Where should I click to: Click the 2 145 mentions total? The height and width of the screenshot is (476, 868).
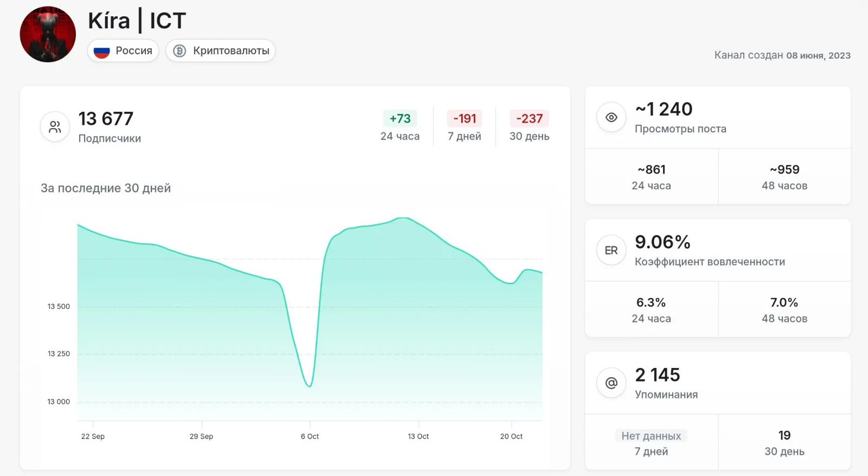tap(658, 375)
